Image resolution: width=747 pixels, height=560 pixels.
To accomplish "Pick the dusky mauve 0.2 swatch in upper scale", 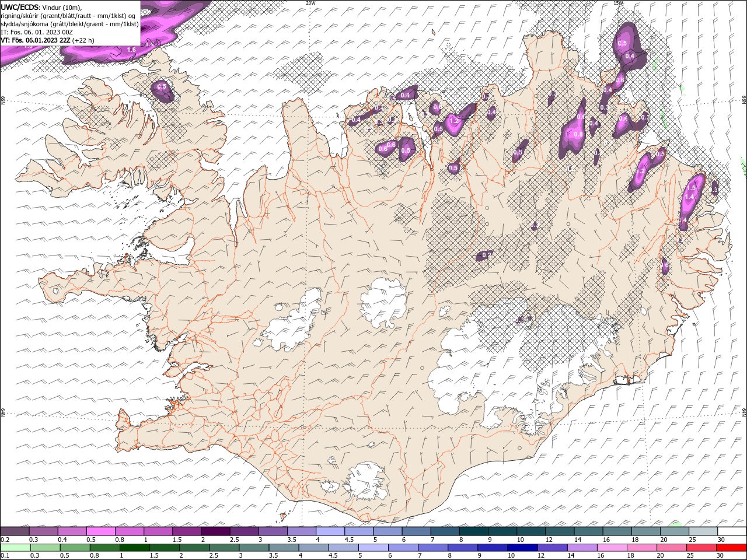I will (x=15, y=531).
